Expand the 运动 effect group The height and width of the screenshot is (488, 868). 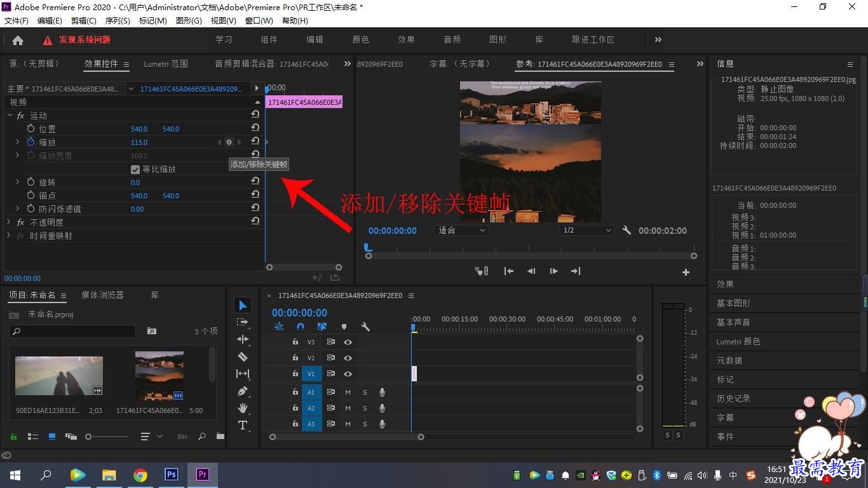point(10,115)
